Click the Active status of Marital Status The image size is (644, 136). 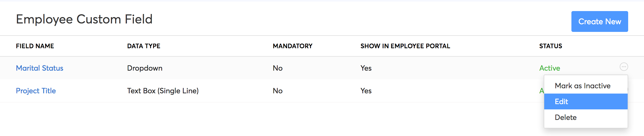[x=550, y=68]
